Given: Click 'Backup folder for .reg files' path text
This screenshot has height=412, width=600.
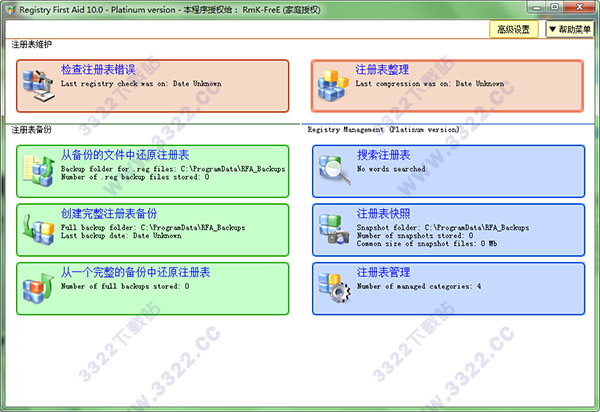Looking at the screenshot, I should [x=173, y=169].
